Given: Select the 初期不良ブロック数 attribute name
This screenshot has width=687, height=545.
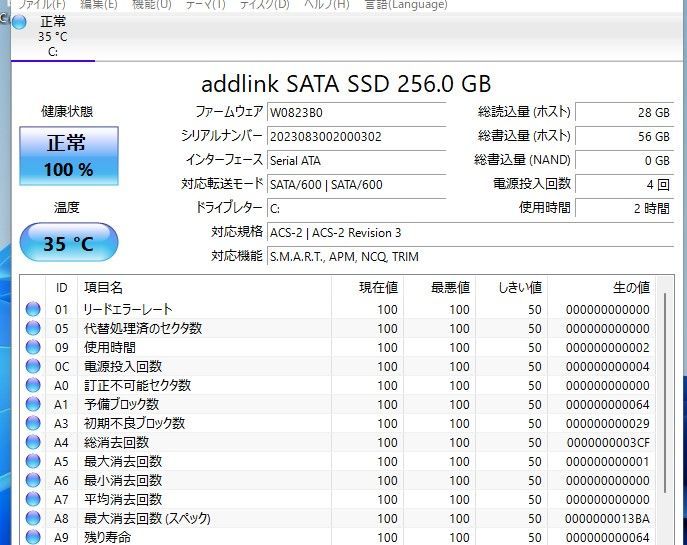Looking at the screenshot, I should (x=135, y=423).
